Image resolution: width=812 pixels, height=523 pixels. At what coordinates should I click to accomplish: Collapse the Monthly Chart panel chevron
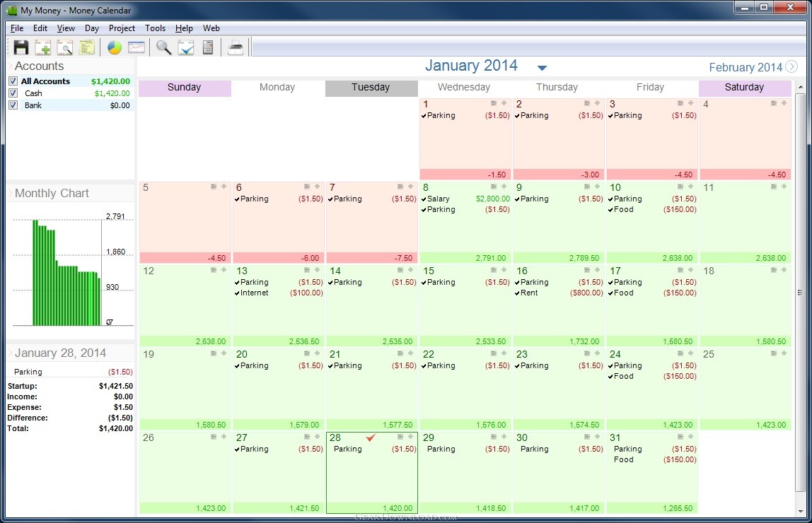[x=10, y=193]
